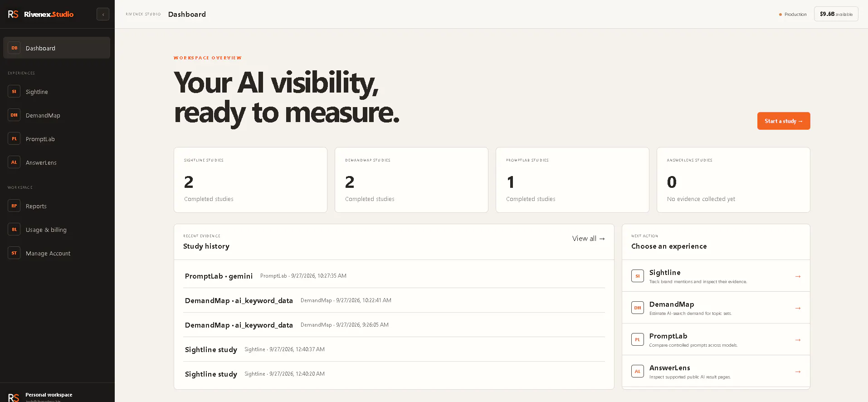The height and width of the screenshot is (402, 868).
Task: Click the arrow on the PromptLab experience row
Action: (x=798, y=340)
